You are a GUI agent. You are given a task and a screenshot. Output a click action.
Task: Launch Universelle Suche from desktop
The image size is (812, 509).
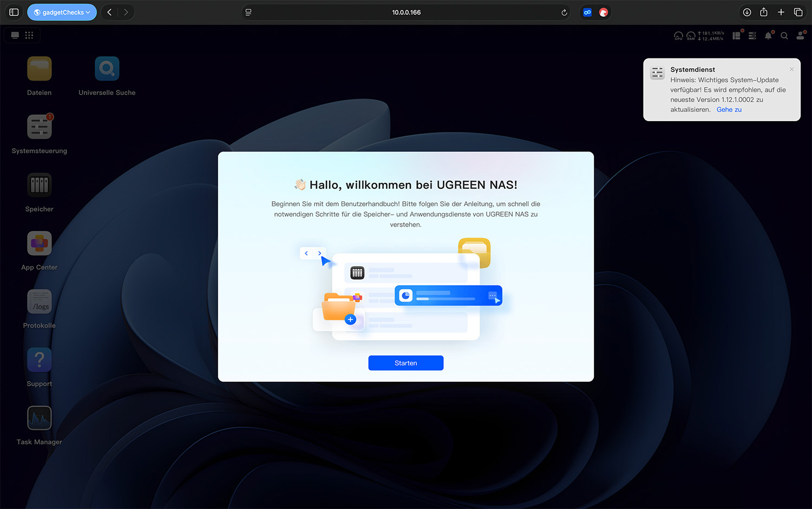(x=107, y=69)
